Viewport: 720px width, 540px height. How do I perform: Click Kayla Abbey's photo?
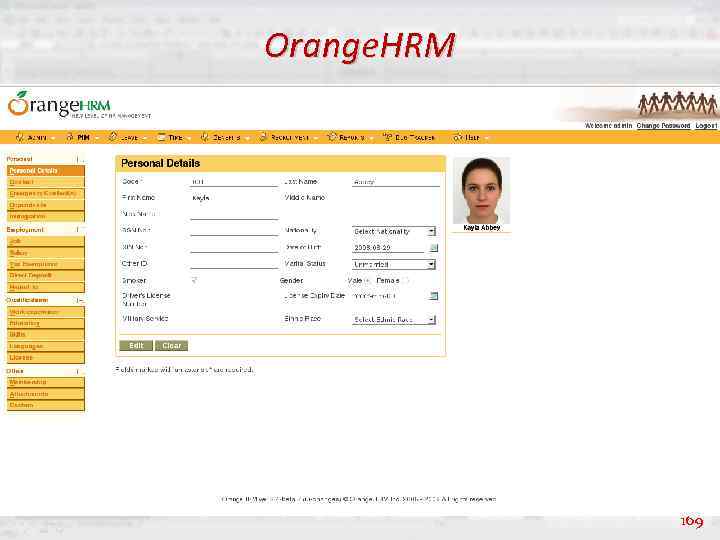click(481, 191)
